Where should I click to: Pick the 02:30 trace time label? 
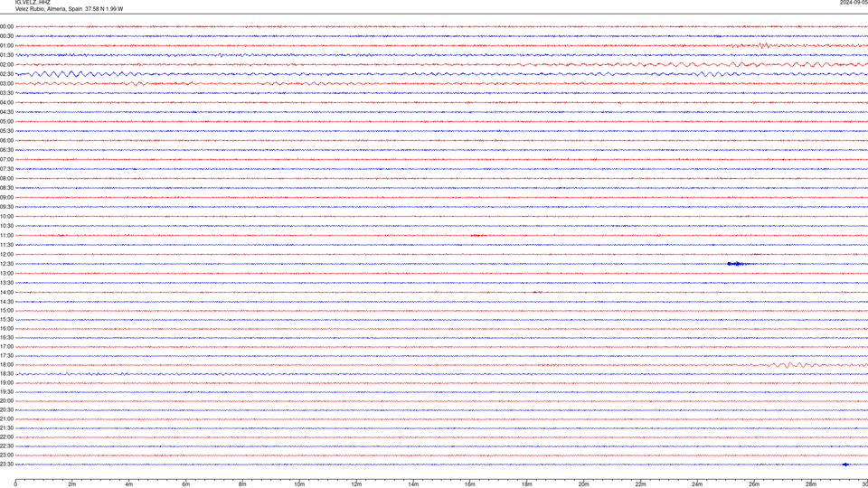pyautogui.click(x=6, y=73)
